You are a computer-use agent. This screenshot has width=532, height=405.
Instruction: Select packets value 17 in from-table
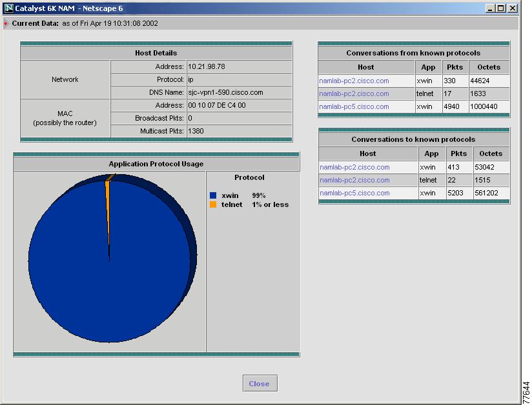[x=447, y=94]
